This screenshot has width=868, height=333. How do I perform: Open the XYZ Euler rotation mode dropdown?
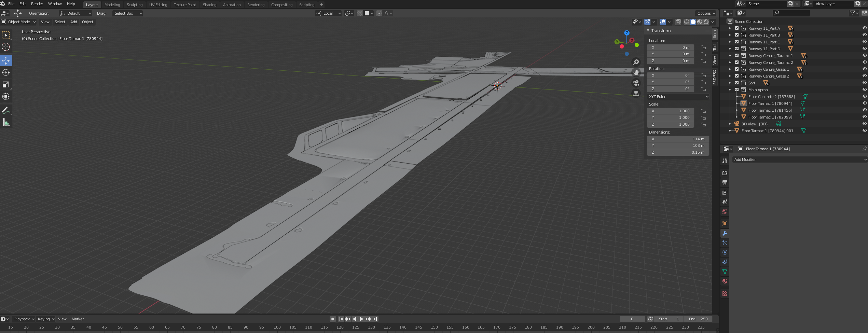click(x=678, y=97)
